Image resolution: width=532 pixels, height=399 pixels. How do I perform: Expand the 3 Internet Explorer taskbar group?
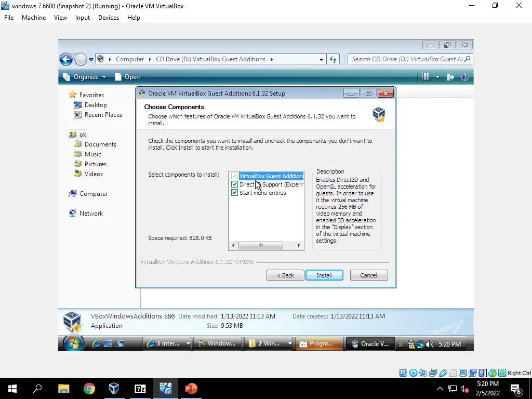188,344
